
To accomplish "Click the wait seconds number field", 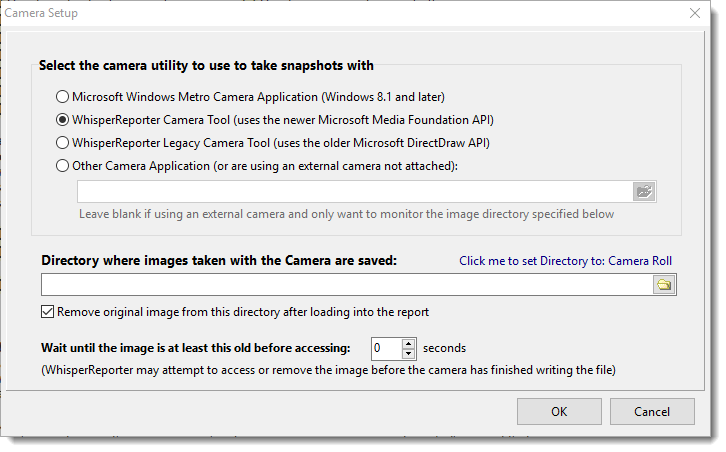I will (387, 348).
